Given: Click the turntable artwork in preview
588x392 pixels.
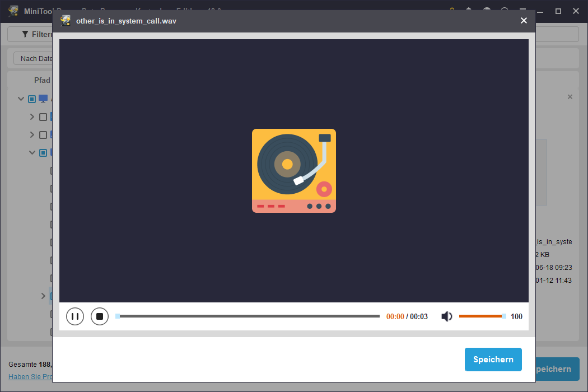Looking at the screenshot, I should pos(294,171).
